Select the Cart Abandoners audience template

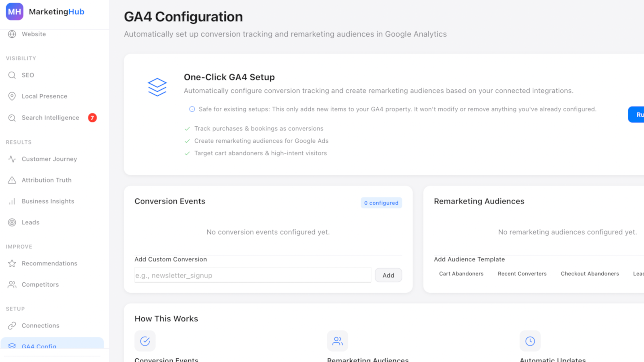tap(461, 274)
